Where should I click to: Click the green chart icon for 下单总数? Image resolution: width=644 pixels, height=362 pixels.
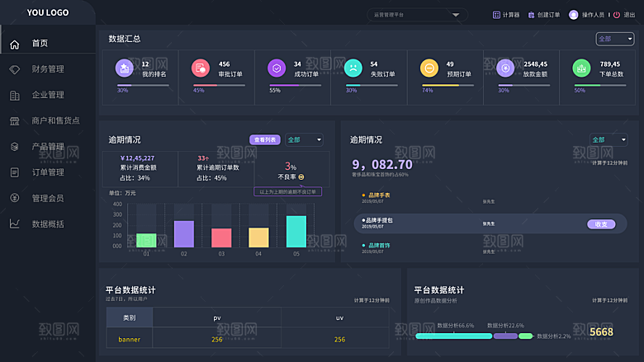[x=581, y=68]
